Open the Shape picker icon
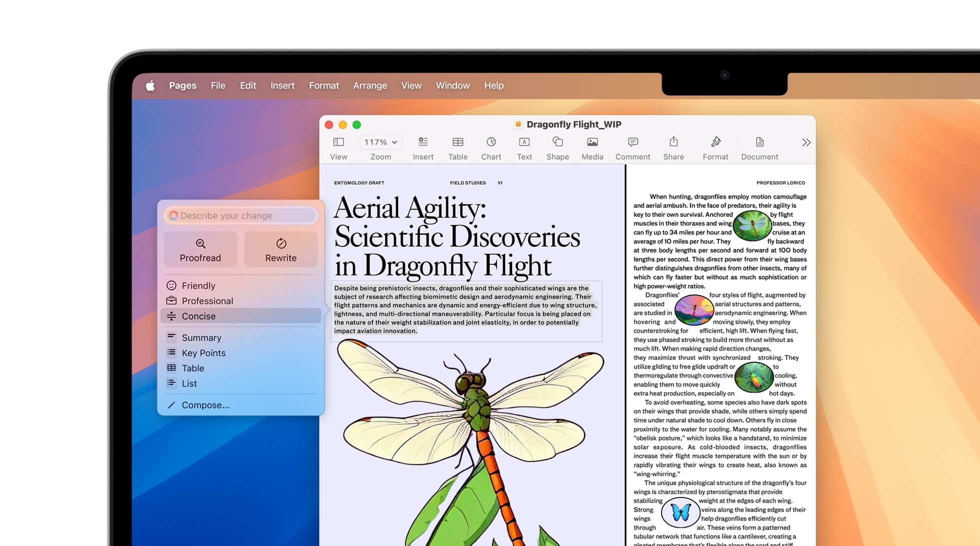 coord(557,142)
